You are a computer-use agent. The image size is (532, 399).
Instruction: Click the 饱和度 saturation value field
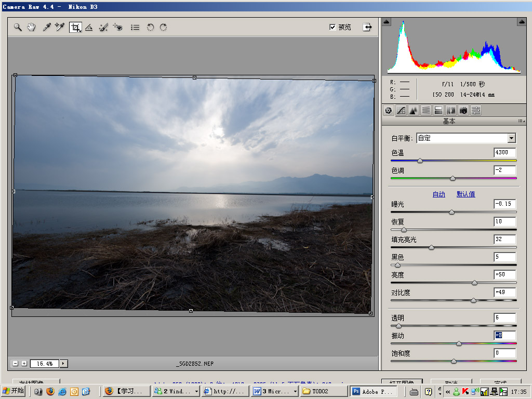505,353
